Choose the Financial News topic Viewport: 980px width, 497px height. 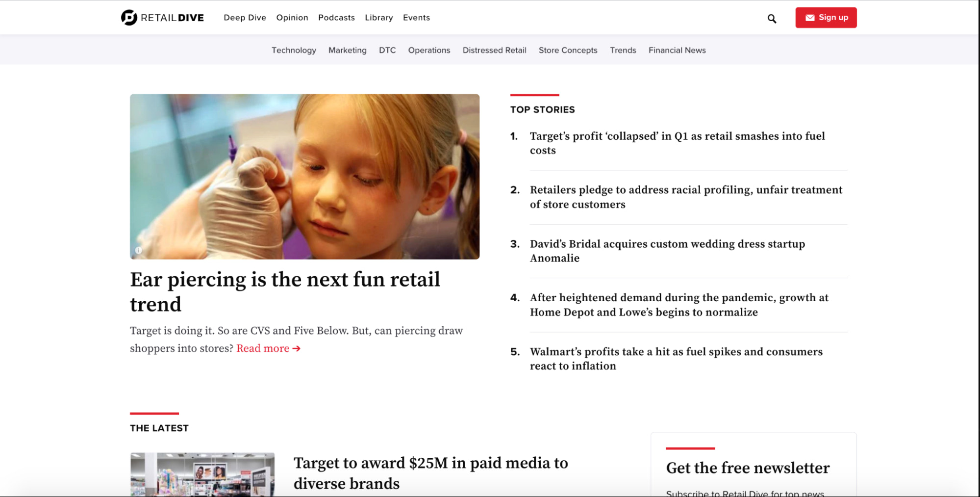[677, 50]
